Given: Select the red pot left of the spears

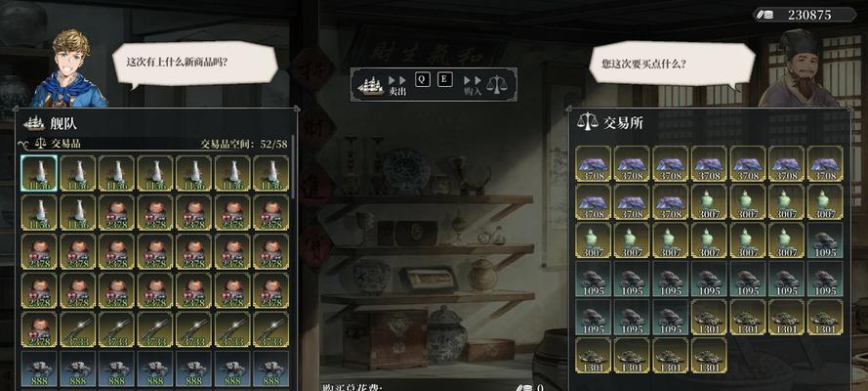Looking at the screenshot, I should 39,329.
